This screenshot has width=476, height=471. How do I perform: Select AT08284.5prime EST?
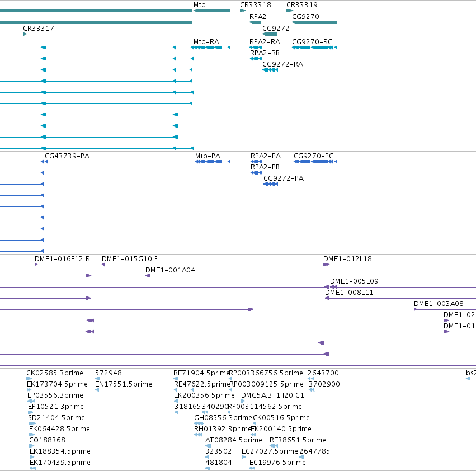208,446
